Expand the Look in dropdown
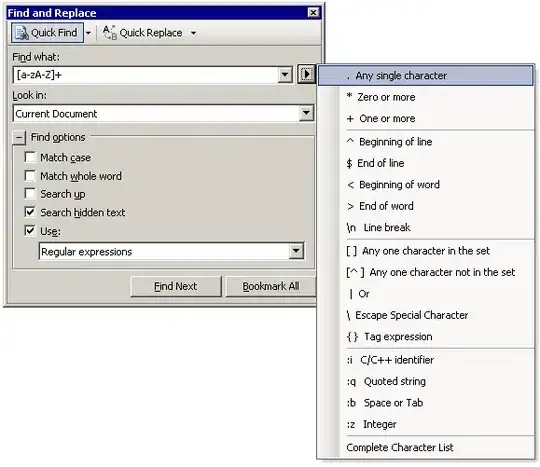The width and height of the screenshot is (540, 467). pos(306,113)
